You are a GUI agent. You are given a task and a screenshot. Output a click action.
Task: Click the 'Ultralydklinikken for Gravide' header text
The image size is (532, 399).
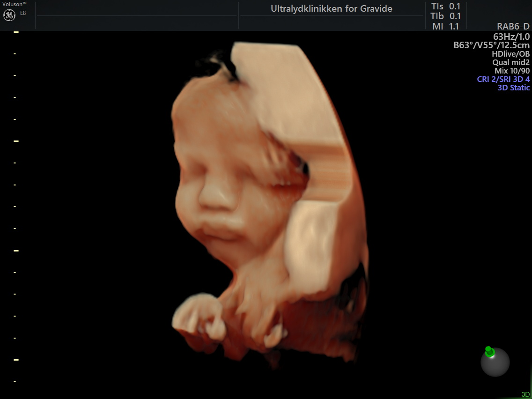tap(331, 9)
